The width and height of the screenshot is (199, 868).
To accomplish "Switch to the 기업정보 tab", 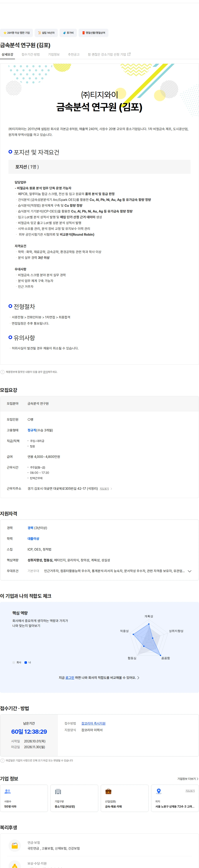I will tap(54, 55).
